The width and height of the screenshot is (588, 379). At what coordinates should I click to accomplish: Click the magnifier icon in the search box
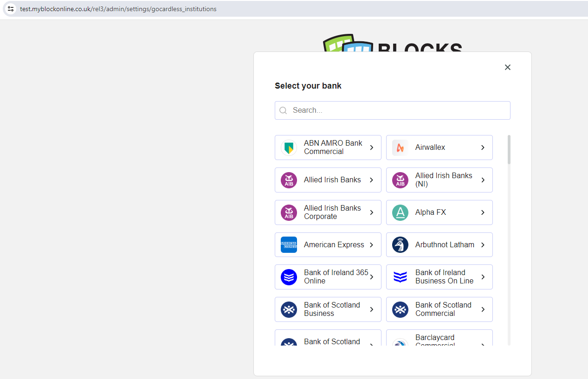[283, 110]
